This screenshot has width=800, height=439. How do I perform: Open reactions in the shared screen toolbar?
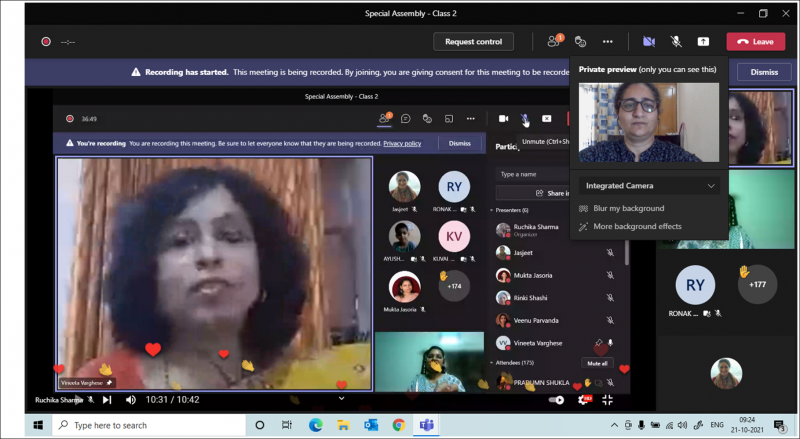coord(427,119)
